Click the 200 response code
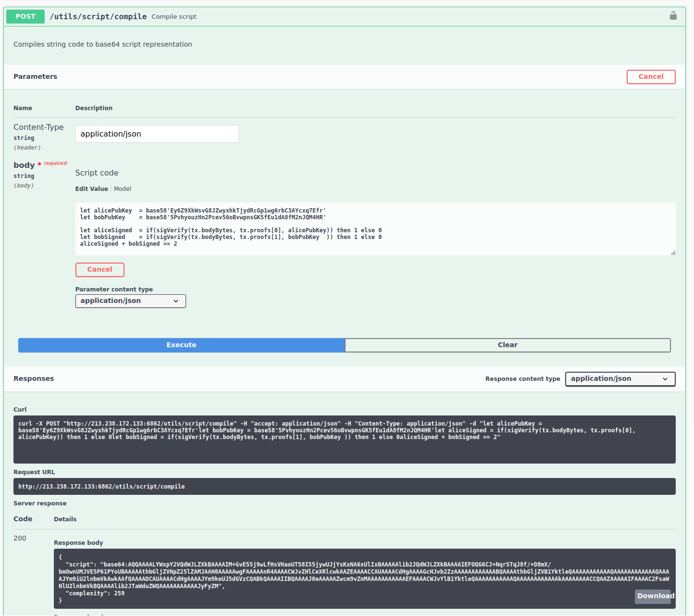The height and width of the screenshot is (616, 694). (20, 539)
